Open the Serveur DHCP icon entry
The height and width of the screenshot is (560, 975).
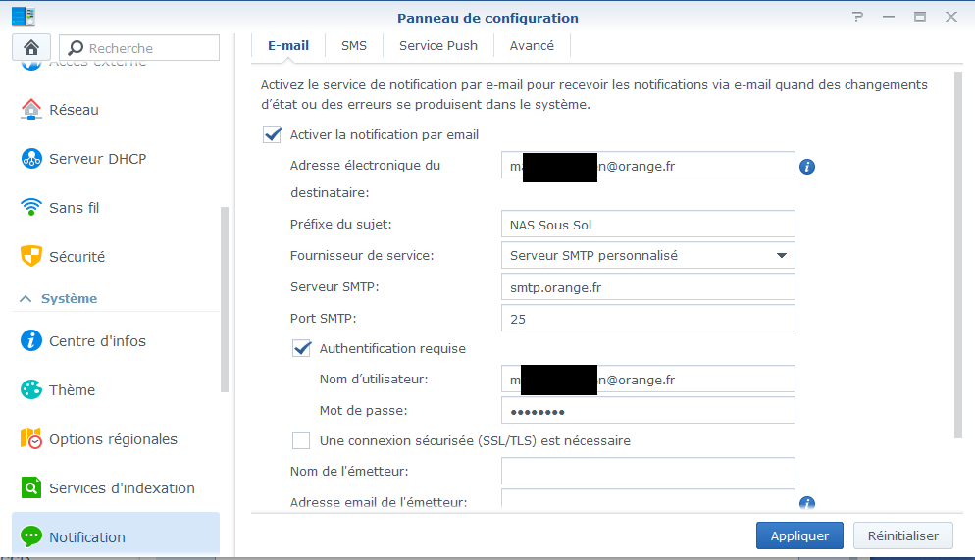(32, 158)
